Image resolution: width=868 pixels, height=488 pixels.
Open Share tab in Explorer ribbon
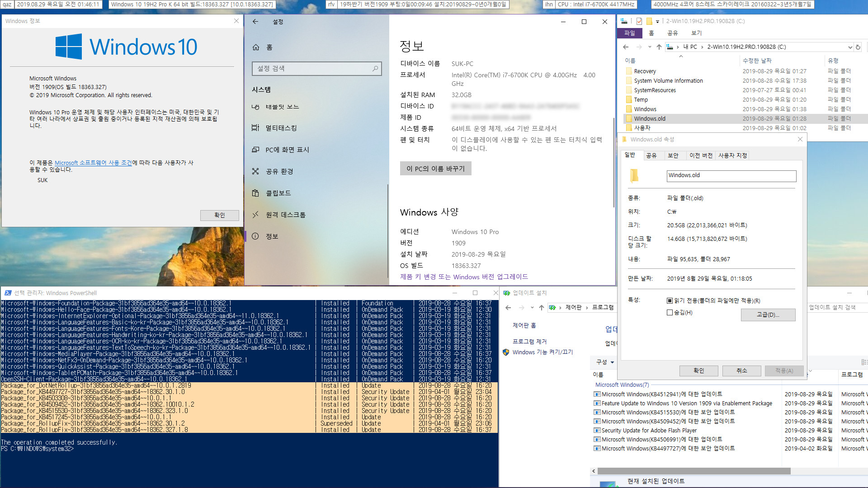click(673, 33)
